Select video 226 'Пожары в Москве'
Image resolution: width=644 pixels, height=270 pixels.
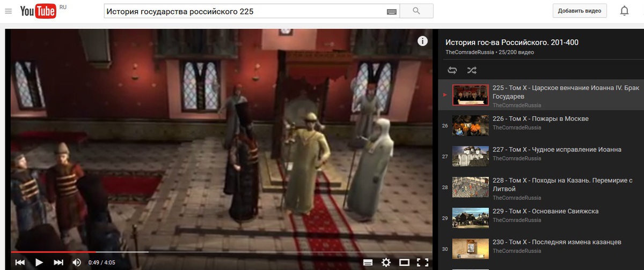[540, 125]
